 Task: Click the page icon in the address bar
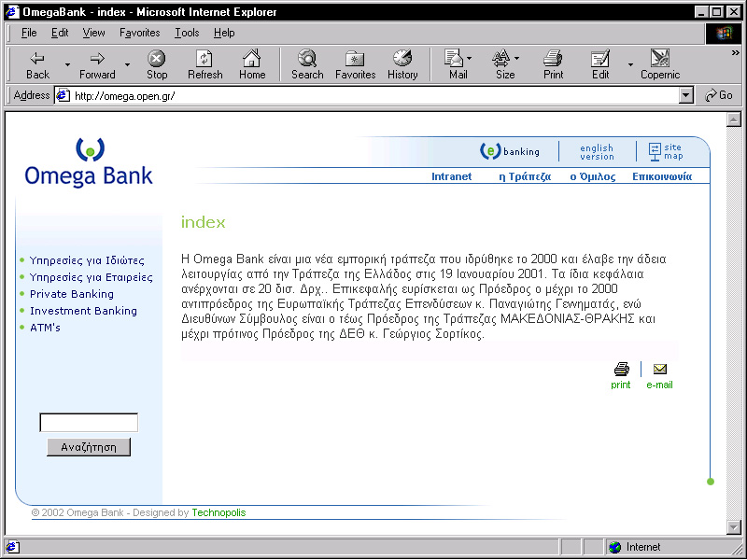[x=63, y=96]
